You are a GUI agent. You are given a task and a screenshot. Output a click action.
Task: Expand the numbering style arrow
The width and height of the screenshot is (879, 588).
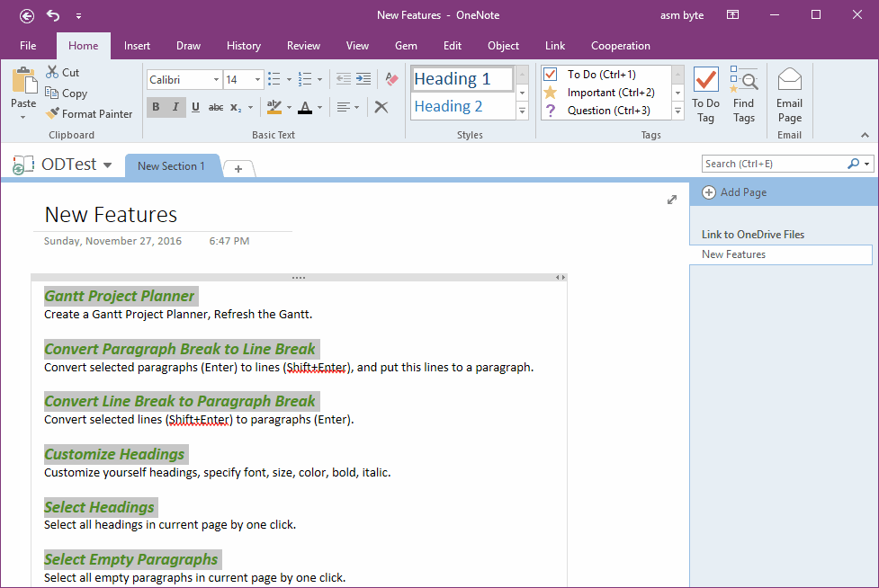point(319,79)
